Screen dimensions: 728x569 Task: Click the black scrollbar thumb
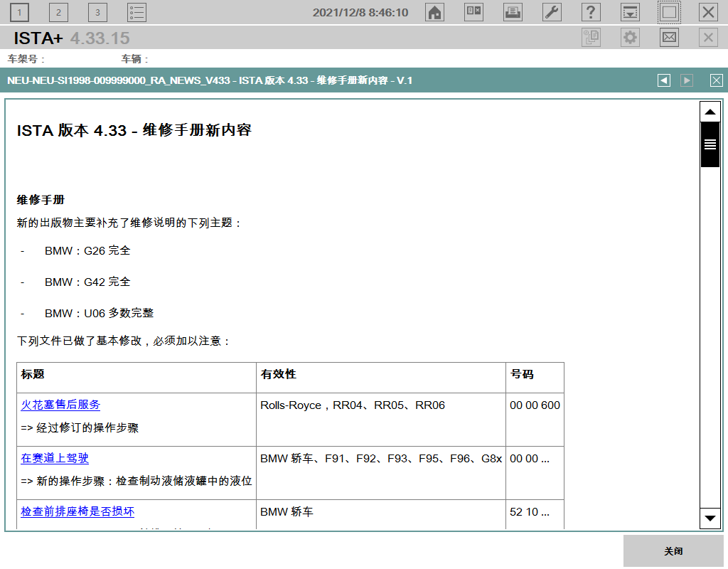(x=710, y=144)
